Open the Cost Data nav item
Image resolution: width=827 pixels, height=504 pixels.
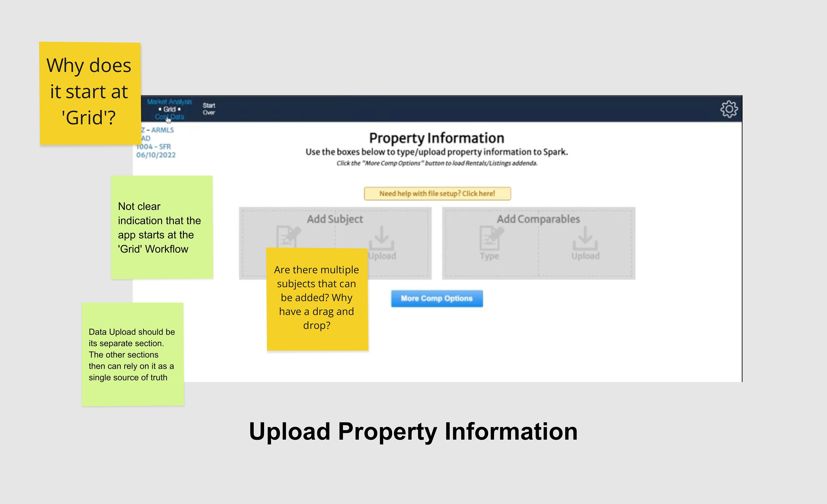[x=169, y=117]
